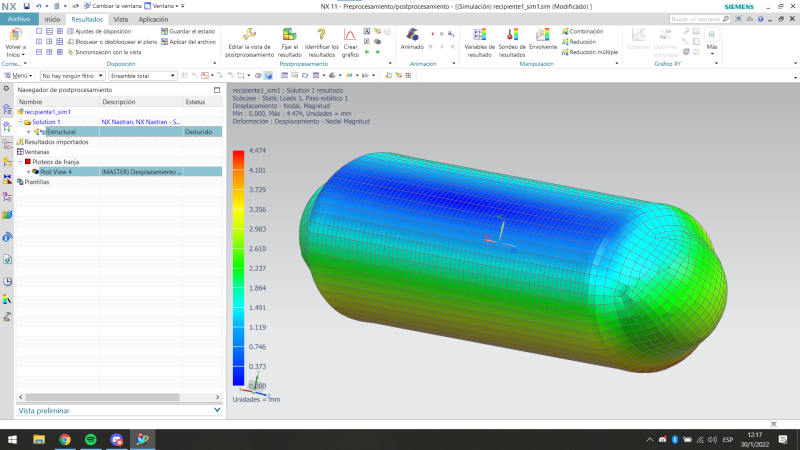Expand the Post View 4 node
The width and height of the screenshot is (800, 450).
pyautogui.click(x=29, y=172)
